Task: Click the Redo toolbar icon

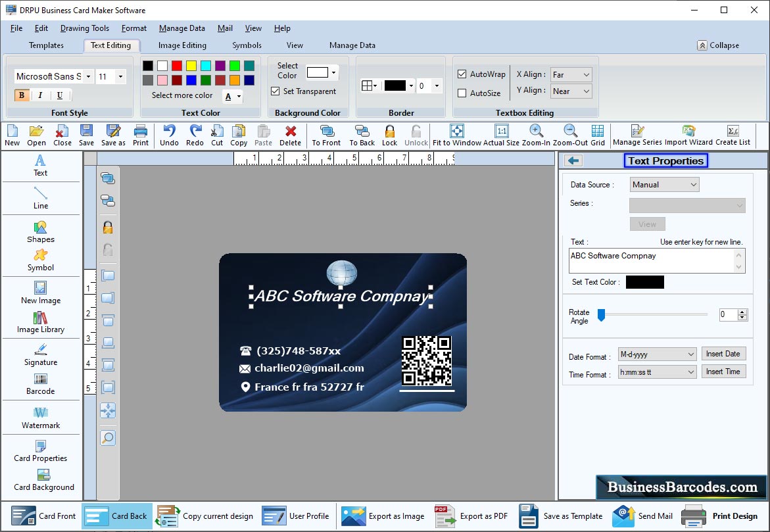Action: (x=195, y=135)
